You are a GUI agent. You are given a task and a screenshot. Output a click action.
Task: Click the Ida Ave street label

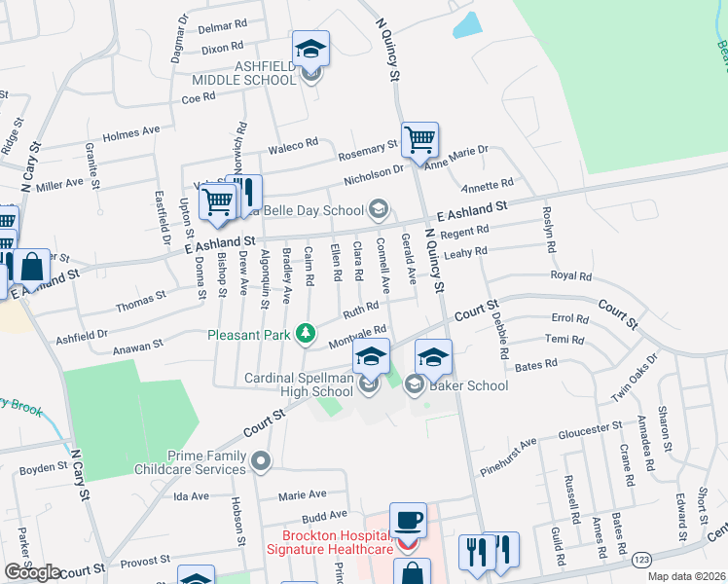tap(191, 496)
